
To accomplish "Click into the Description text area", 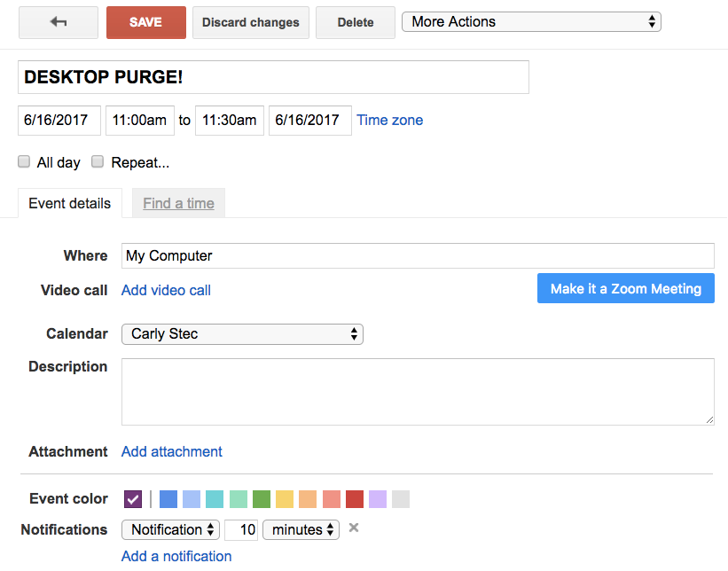I will (417, 391).
